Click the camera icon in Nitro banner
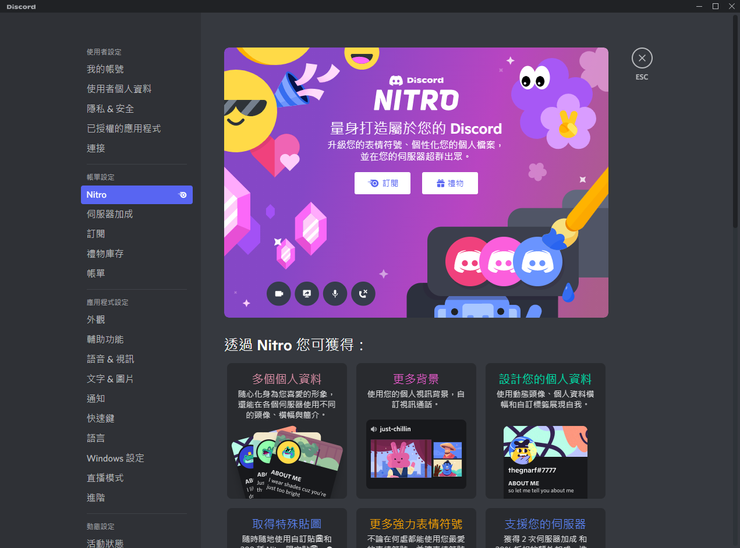The height and width of the screenshot is (548, 740). pyautogui.click(x=279, y=293)
